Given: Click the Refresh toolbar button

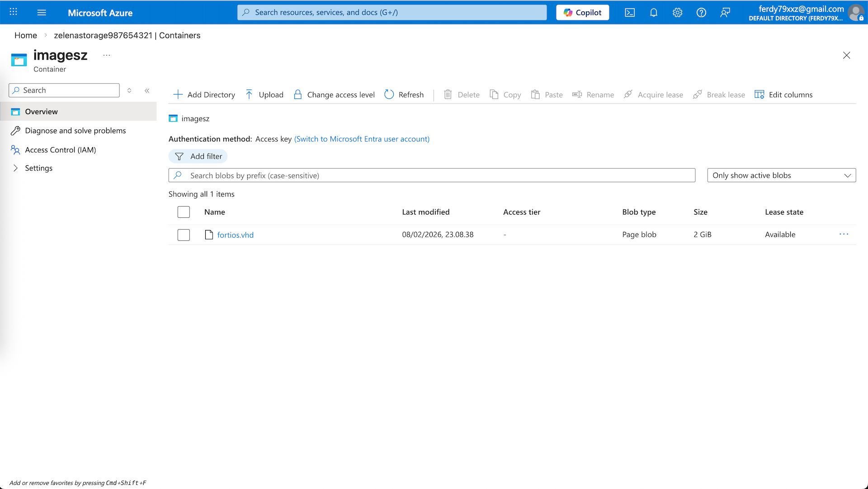Looking at the screenshot, I should pos(404,94).
